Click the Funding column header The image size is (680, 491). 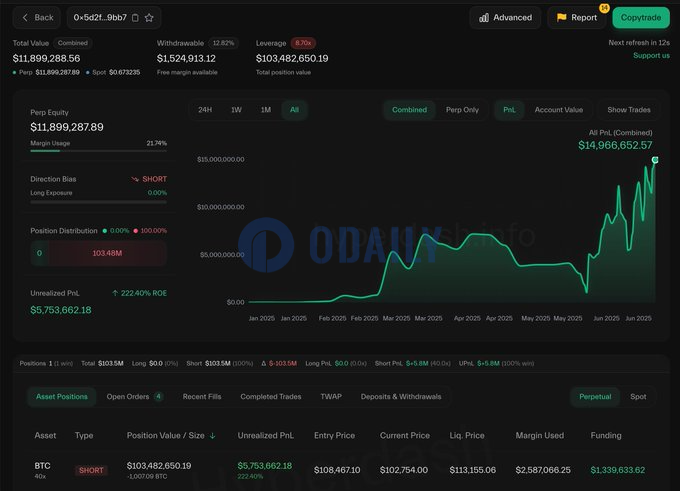coord(606,435)
